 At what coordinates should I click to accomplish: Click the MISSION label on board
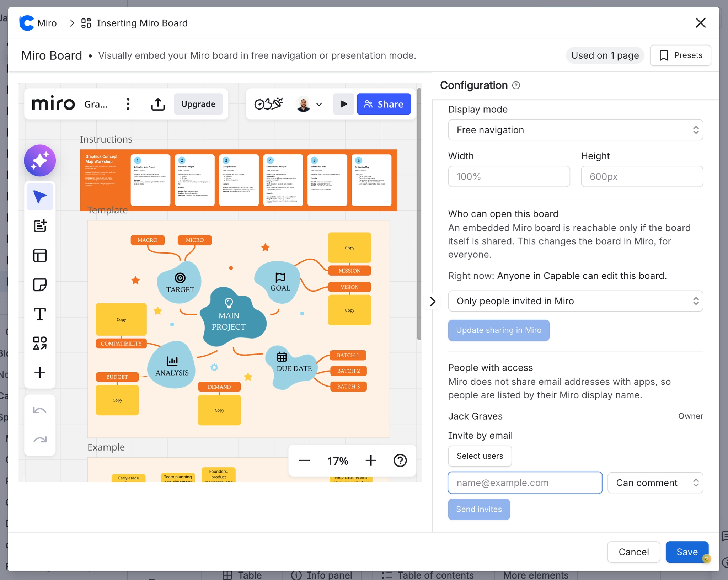coord(349,271)
